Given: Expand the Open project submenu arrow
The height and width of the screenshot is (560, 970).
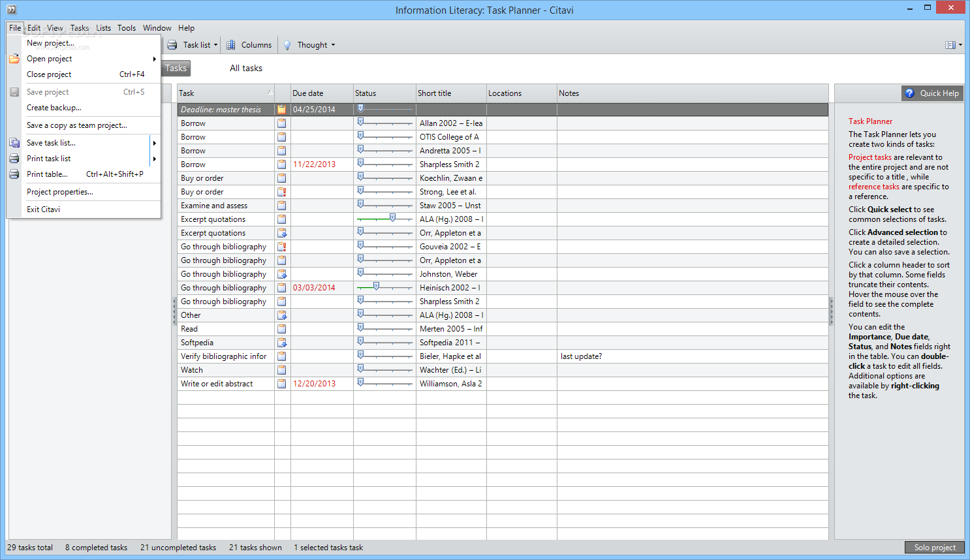Looking at the screenshot, I should [x=155, y=59].
